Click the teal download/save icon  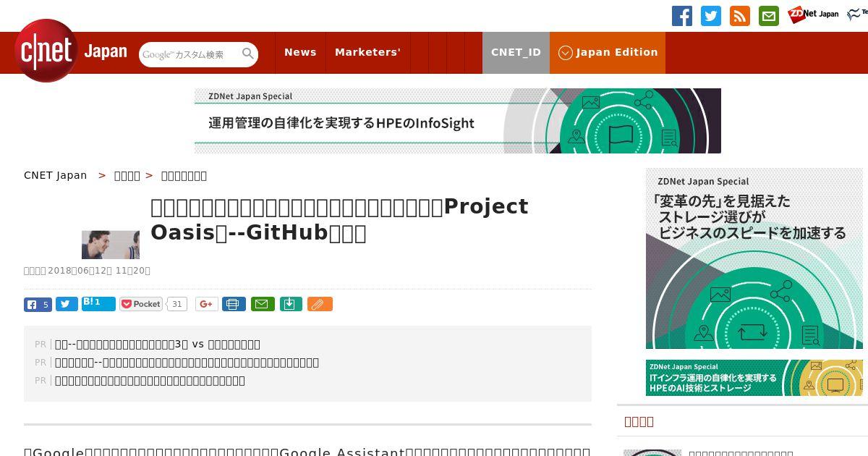(290, 304)
